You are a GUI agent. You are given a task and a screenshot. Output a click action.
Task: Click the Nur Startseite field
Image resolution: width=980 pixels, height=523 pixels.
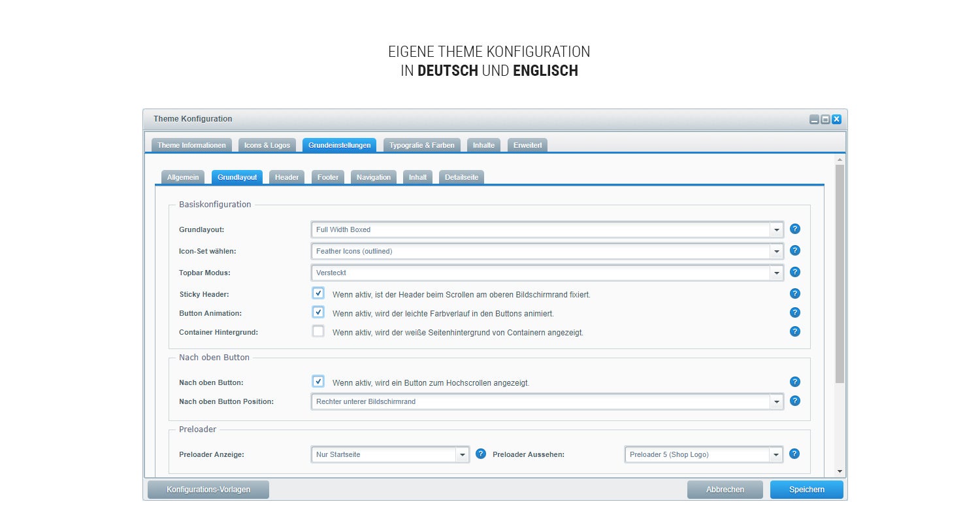click(384, 454)
